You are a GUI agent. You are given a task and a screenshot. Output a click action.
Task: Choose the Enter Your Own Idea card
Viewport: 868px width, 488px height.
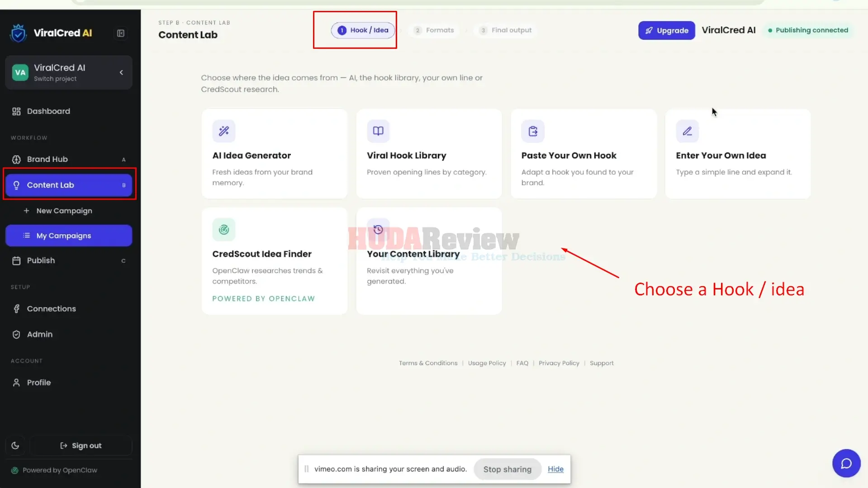(x=738, y=154)
